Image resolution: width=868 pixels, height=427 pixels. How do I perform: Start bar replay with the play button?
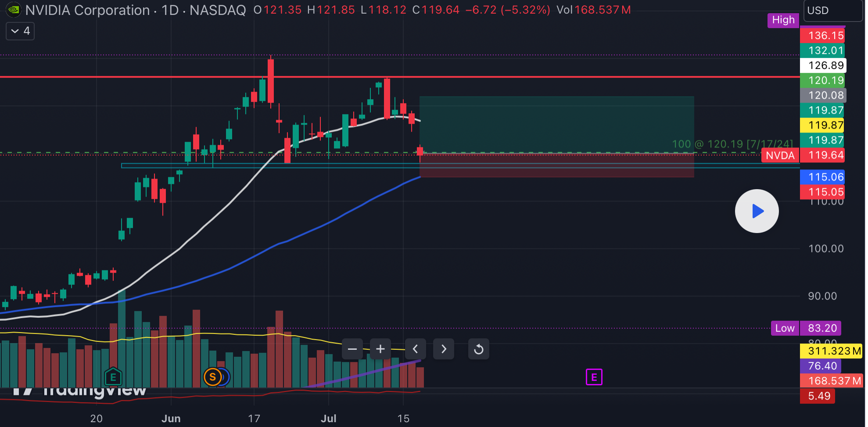pyautogui.click(x=757, y=211)
